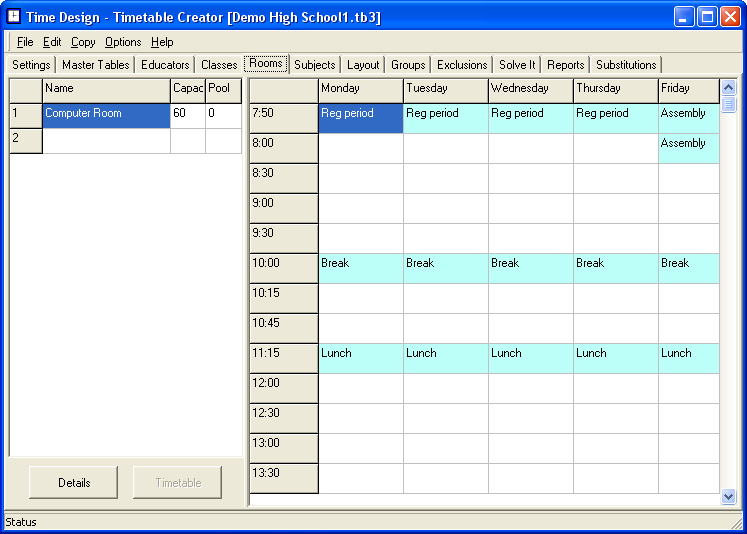This screenshot has height=534, width=747.
Task: Click the Tuesday Break cell at 10:00
Action: point(445,268)
